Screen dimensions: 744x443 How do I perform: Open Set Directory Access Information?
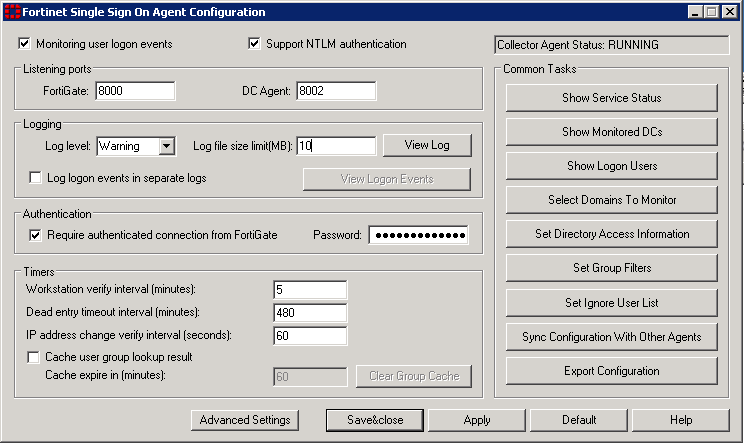[612, 234]
